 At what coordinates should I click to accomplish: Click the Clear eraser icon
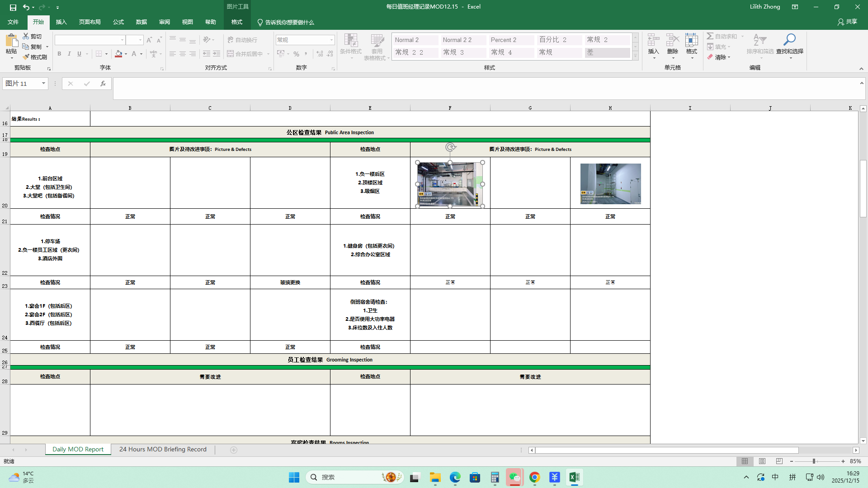[x=710, y=57]
